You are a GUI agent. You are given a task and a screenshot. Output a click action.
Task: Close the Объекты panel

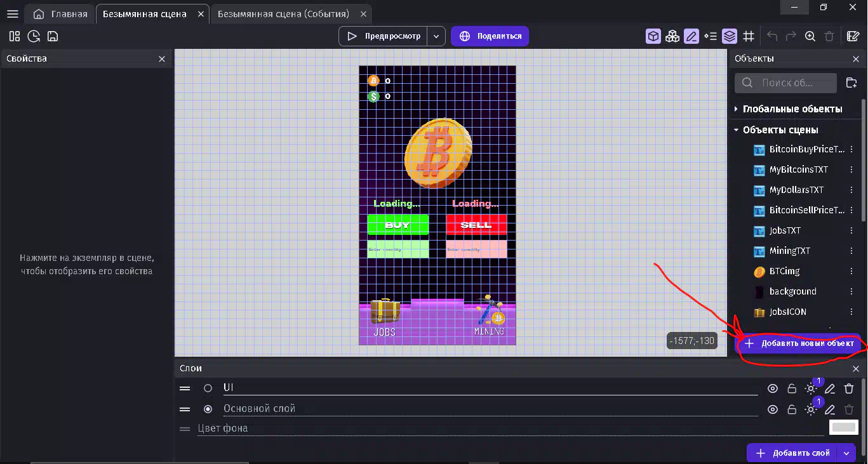[855, 58]
